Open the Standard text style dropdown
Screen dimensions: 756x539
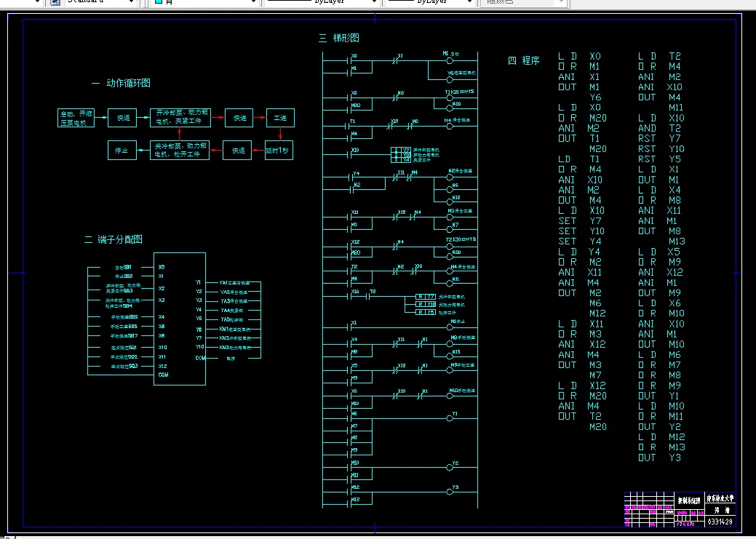(x=99, y=2)
